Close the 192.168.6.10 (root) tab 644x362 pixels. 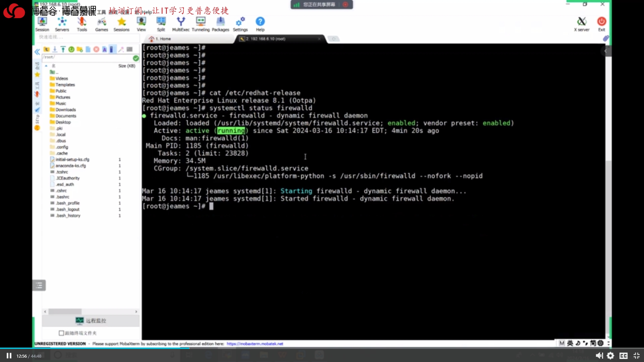click(319, 39)
